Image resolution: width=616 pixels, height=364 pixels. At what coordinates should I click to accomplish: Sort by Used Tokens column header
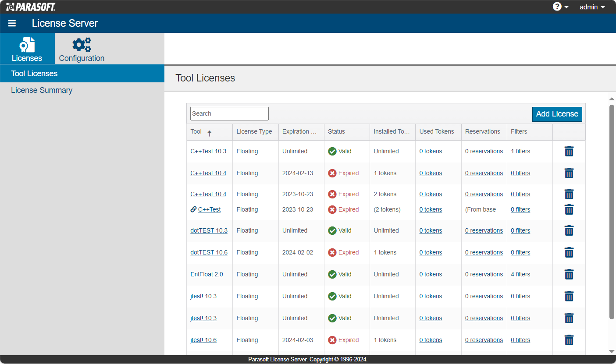coord(438,132)
